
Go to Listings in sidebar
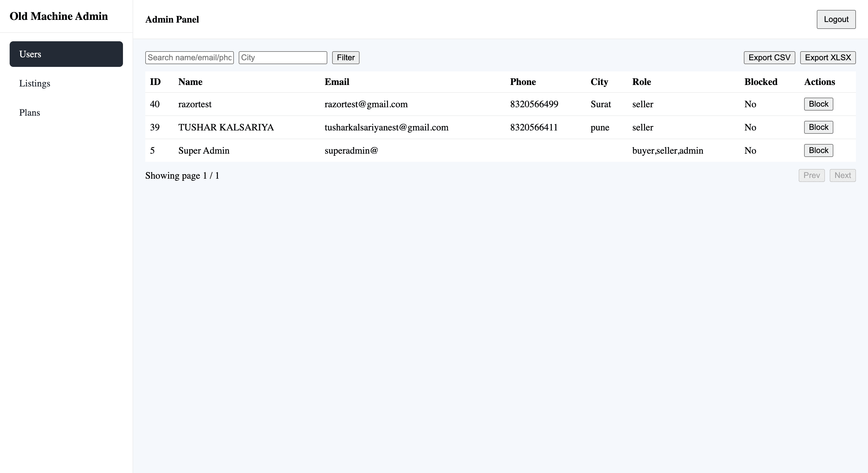[35, 83]
